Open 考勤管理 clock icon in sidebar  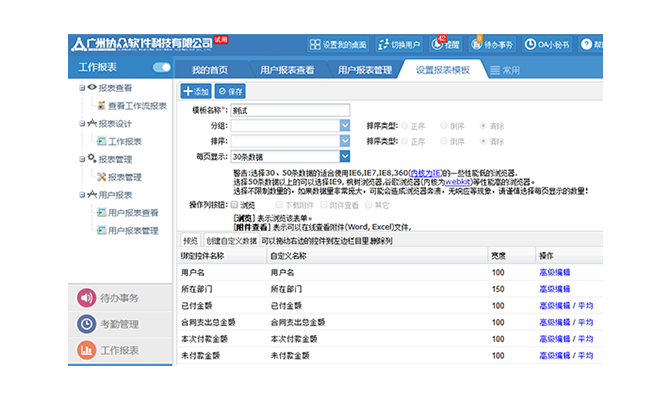[86, 323]
